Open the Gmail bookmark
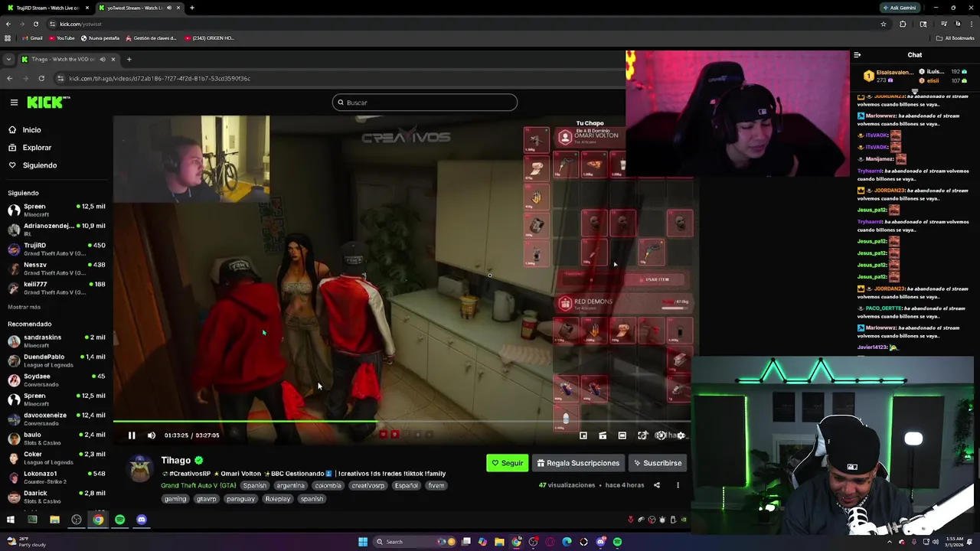The image size is (980, 551). pyautogui.click(x=32, y=37)
